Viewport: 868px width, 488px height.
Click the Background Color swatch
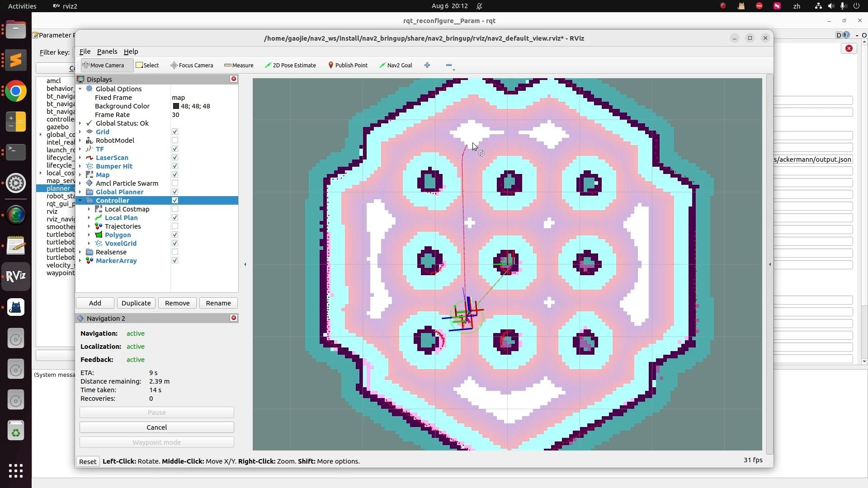click(176, 106)
